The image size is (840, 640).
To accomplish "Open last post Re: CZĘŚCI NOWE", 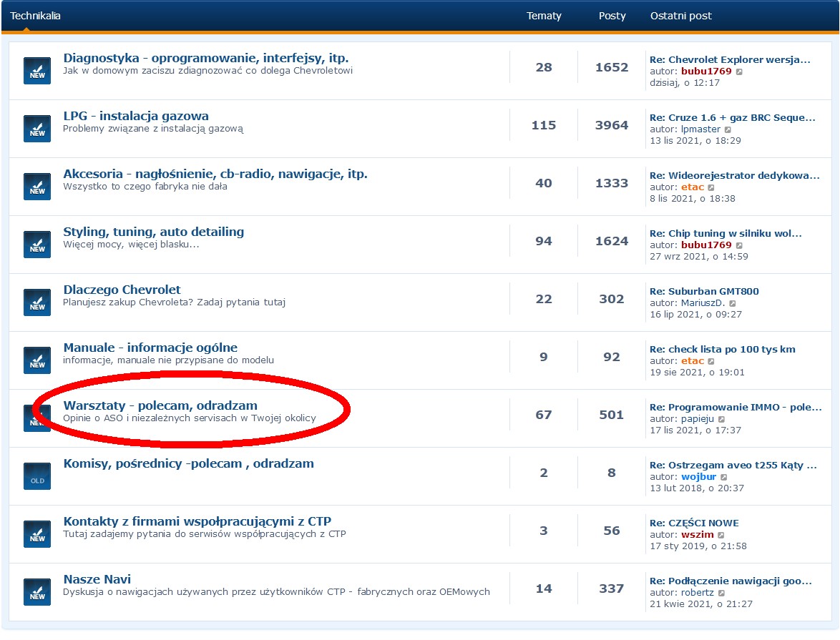I will tap(694, 523).
